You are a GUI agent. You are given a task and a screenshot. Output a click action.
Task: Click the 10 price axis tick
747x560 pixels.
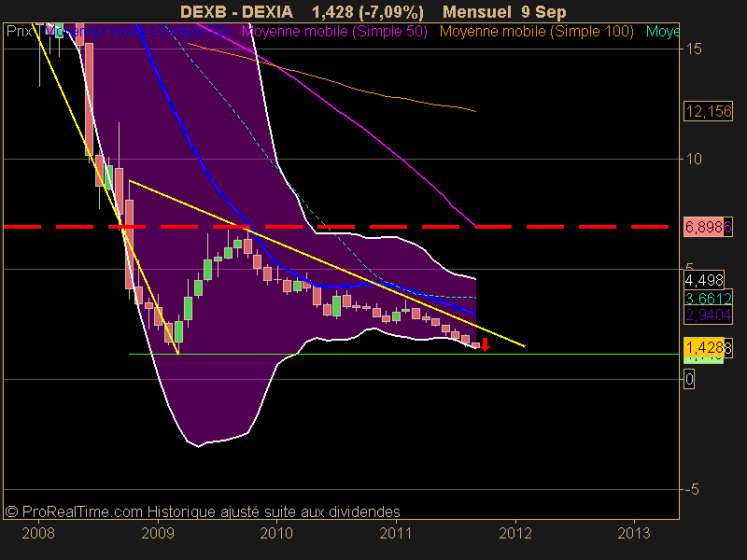694,159
